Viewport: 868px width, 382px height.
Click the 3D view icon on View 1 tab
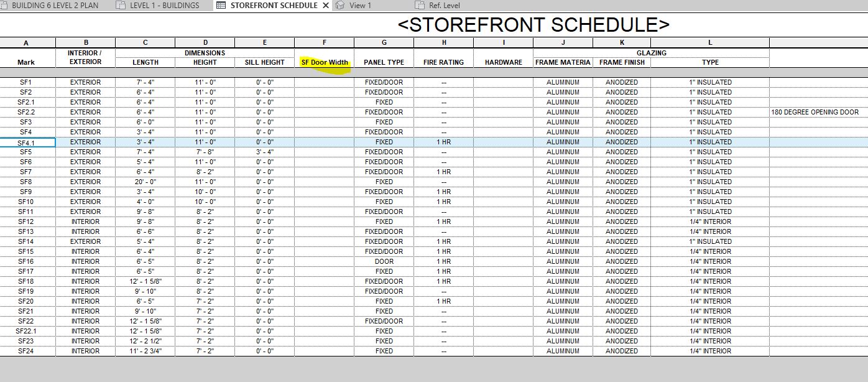(x=340, y=5)
